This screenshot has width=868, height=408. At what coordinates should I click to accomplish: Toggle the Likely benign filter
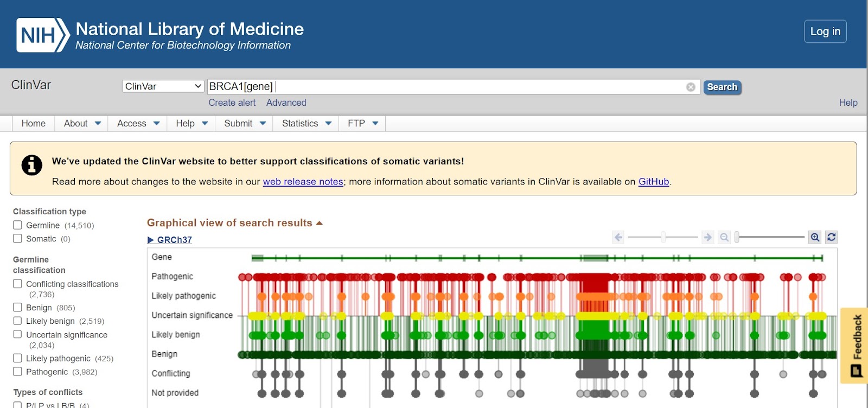[x=17, y=321]
